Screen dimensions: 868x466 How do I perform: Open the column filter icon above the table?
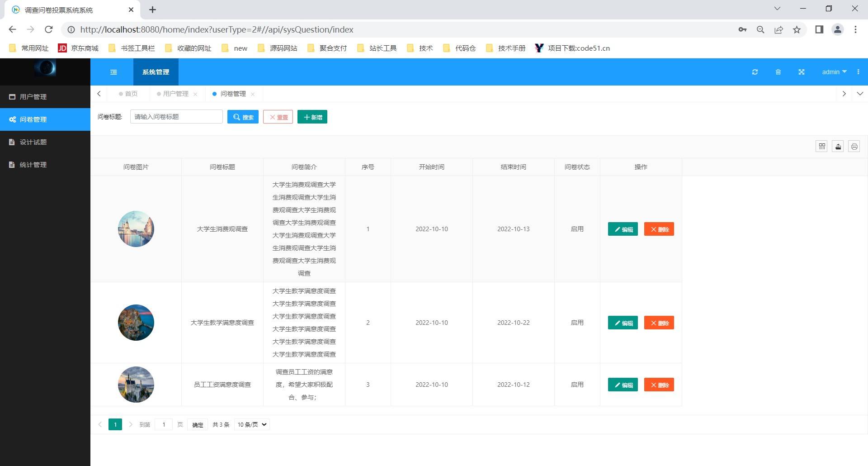click(822, 146)
